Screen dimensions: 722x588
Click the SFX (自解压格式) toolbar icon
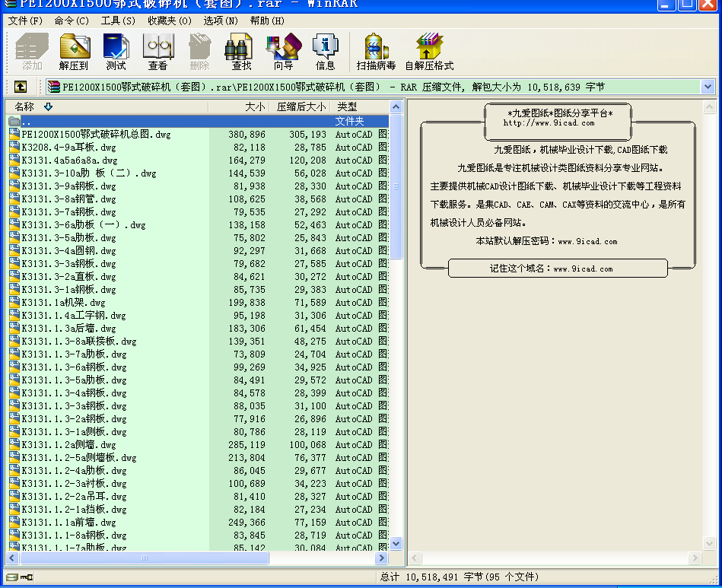(x=429, y=52)
